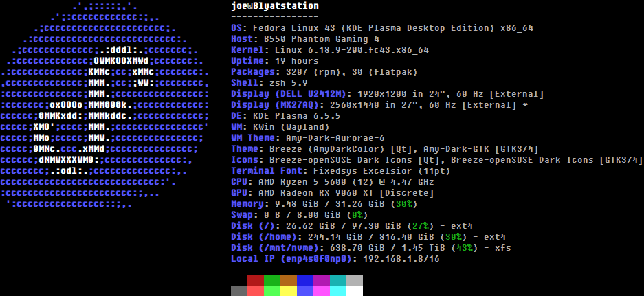Click the green 27% disk usage

[x=420, y=226]
